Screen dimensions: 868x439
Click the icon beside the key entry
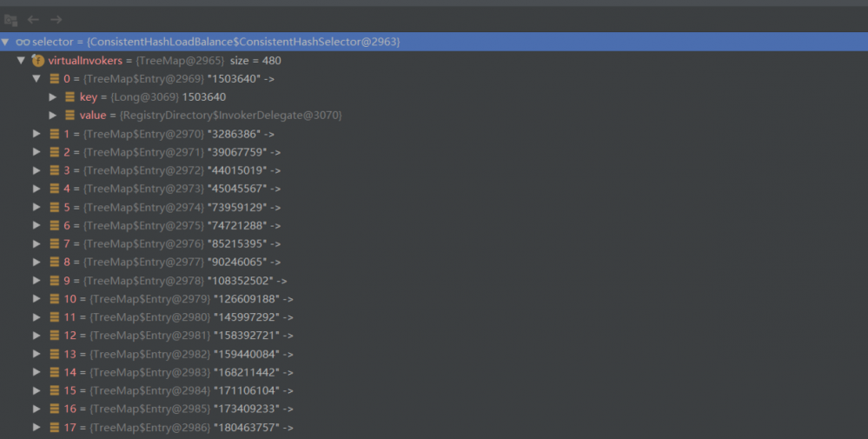pos(70,96)
